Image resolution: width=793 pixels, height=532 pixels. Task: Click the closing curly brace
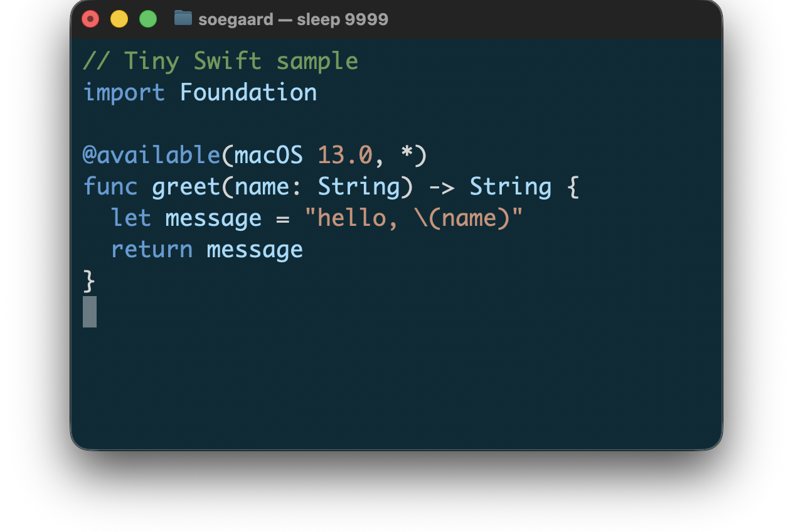[x=89, y=281]
